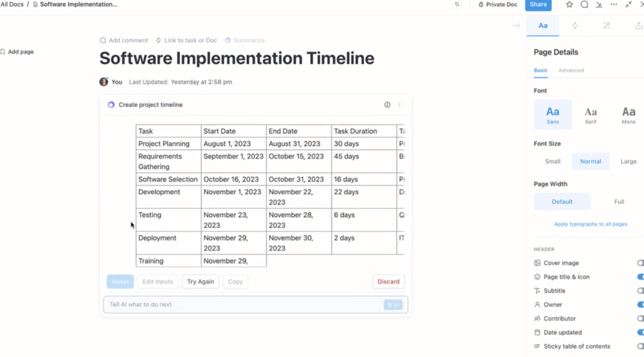The width and height of the screenshot is (644, 357).
Task: Set page width to Full
Action: (619, 202)
